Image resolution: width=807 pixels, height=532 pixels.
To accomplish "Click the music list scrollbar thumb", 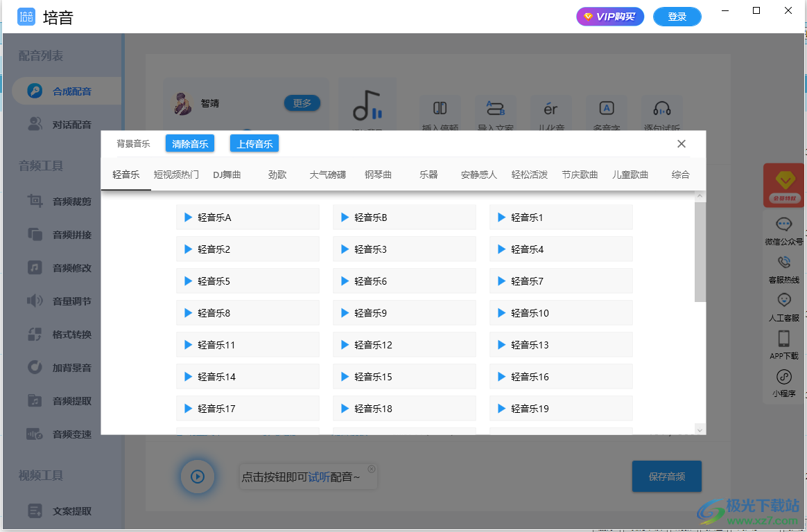I will point(700,252).
